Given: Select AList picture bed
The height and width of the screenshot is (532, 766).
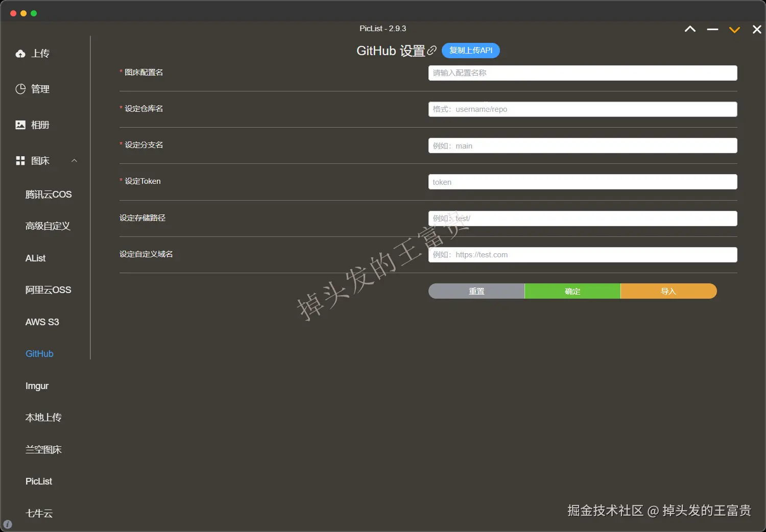Looking at the screenshot, I should click(x=35, y=258).
